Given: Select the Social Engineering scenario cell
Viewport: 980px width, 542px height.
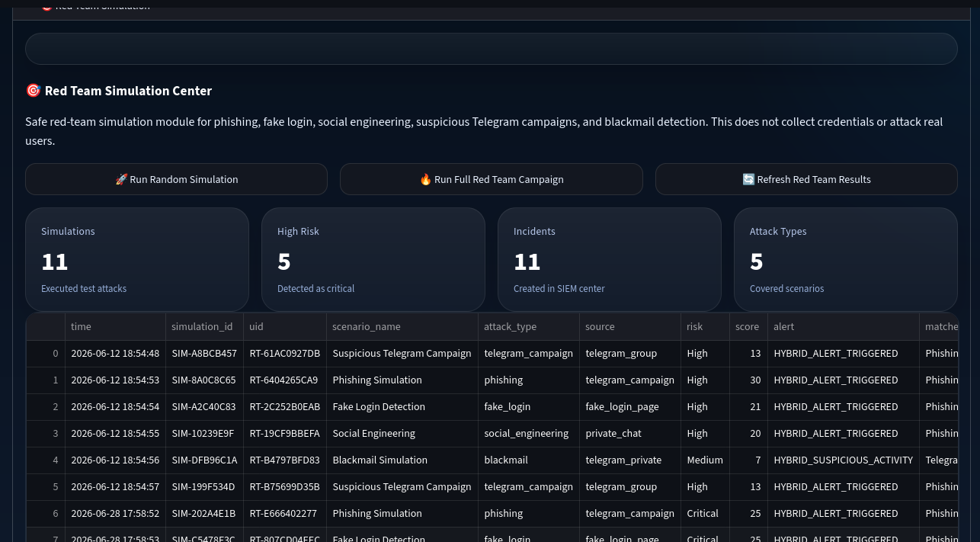Looking at the screenshot, I should tap(402, 434).
